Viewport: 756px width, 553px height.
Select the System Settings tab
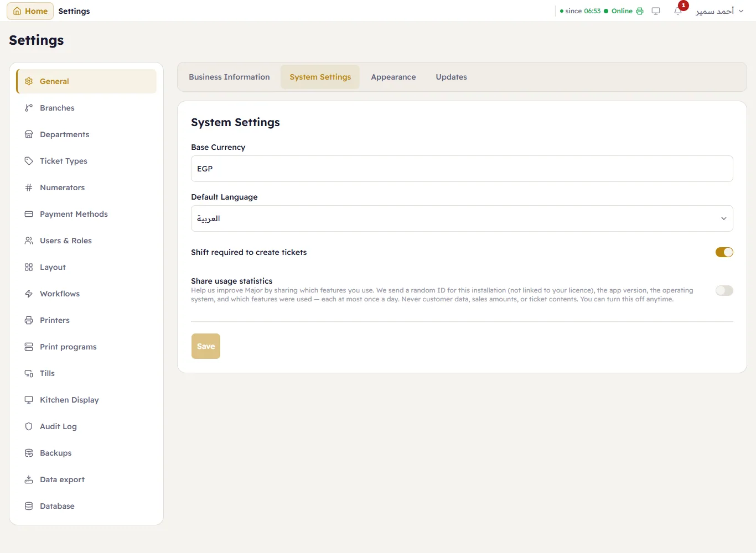(x=320, y=77)
